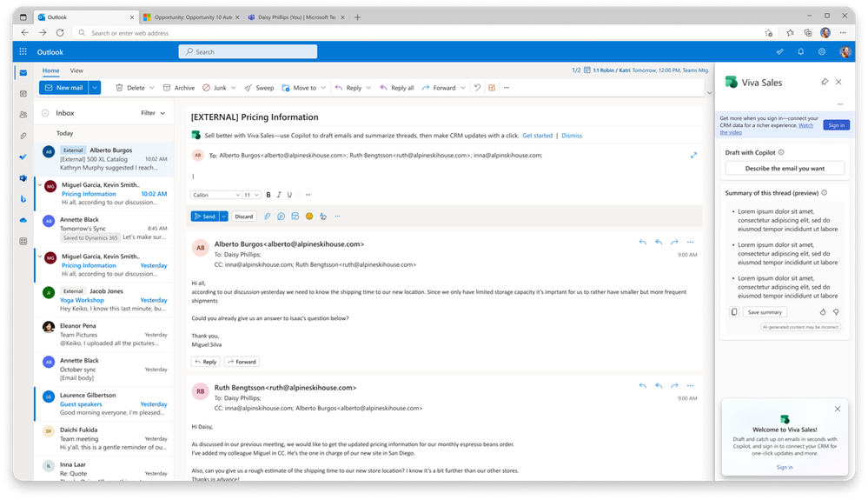Underline text in the reply editor
The height and width of the screenshot is (500, 868).
(289, 195)
